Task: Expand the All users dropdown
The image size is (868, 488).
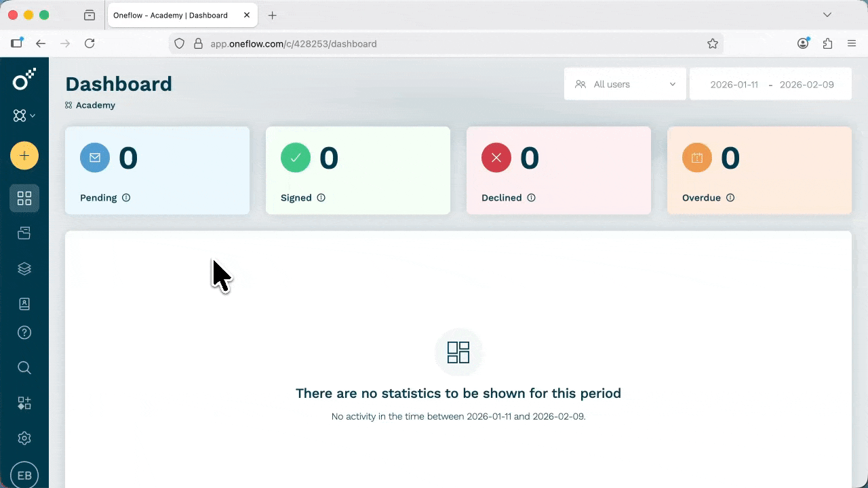Action: 625,84
